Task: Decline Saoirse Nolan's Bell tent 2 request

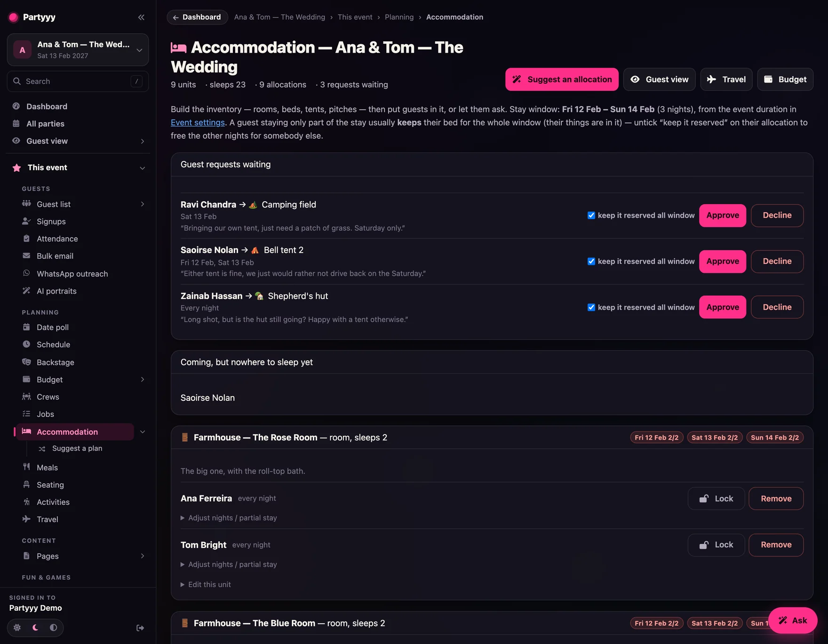Action: click(x=777, y=262)
